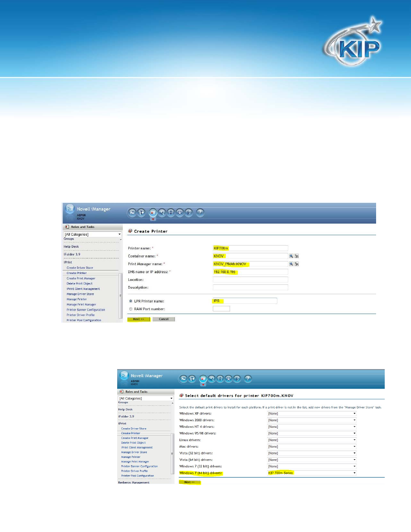
Task: Open the Mac drivers dropdown
Action: [x=312, y=447]
